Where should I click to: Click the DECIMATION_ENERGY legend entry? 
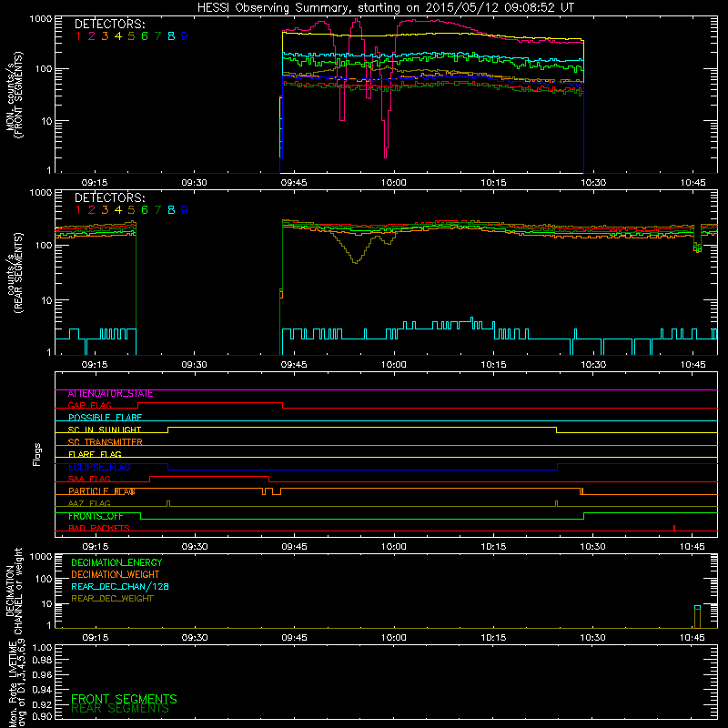tap(116, 562)
